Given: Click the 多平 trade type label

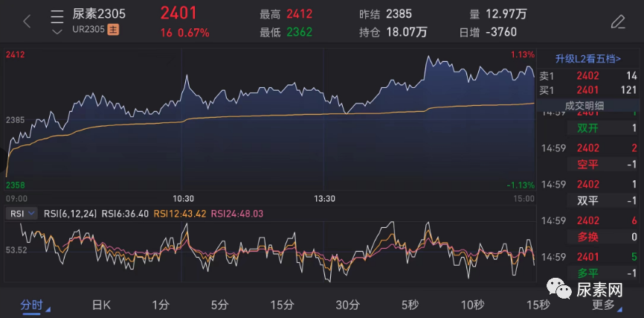Looking at the screenshot, I should pos(587,273).
